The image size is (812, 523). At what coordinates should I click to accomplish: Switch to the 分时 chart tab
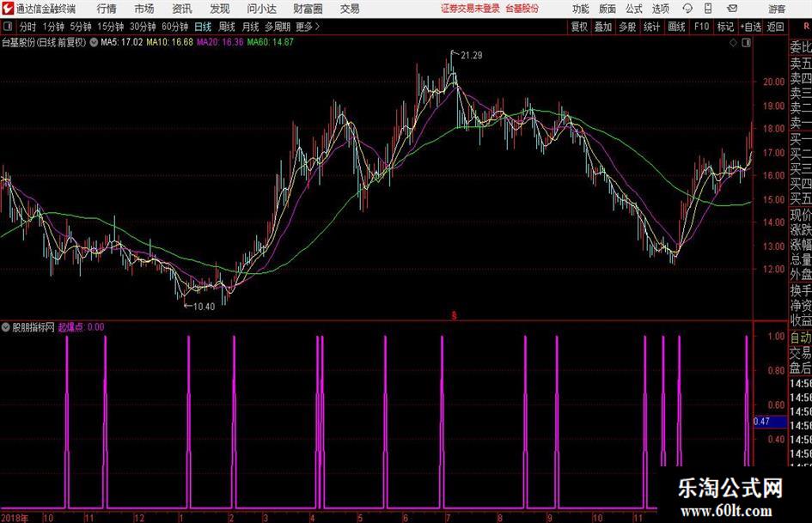tap(27, 27)
